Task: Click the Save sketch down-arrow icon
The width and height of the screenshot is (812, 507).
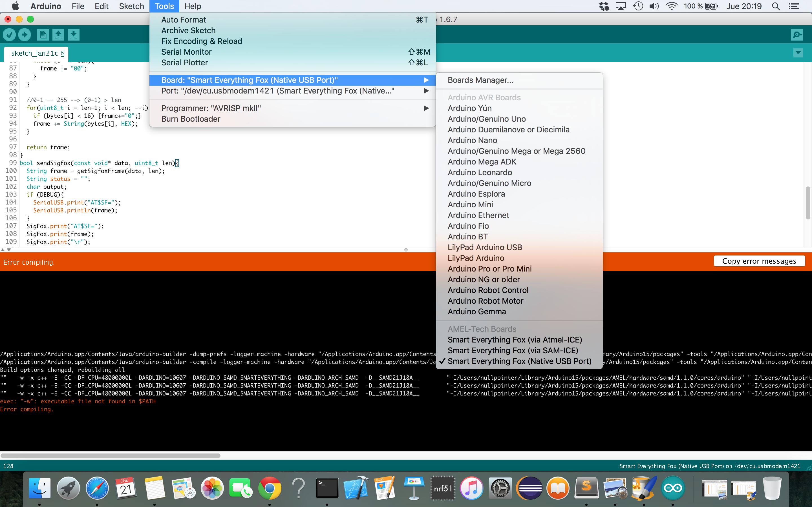Action: (74, 35)
